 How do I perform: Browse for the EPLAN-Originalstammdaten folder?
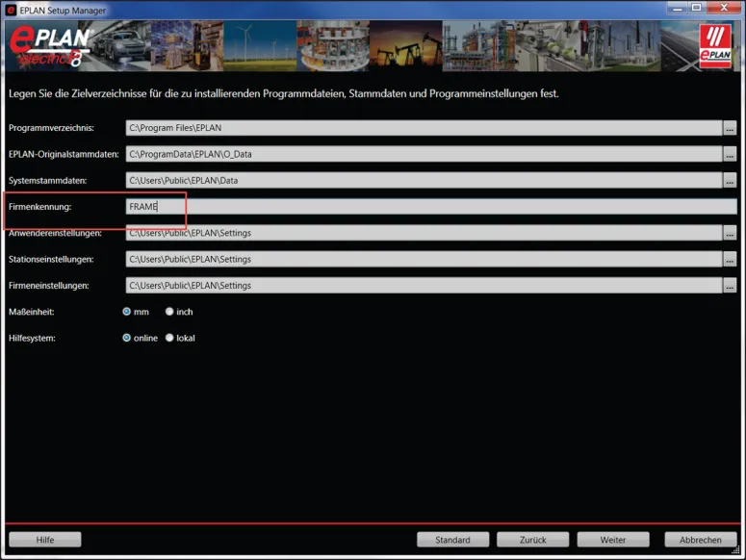click(x=730, y=154)
